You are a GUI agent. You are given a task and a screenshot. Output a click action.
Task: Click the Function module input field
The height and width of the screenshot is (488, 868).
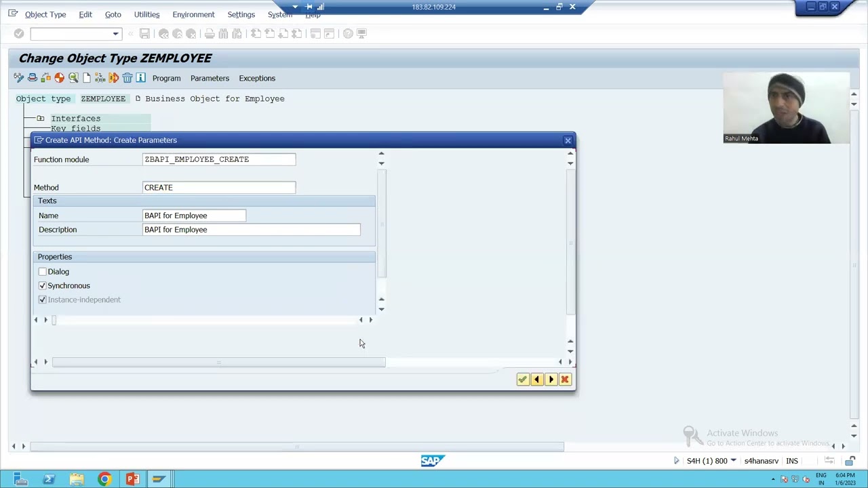point(219,159)
